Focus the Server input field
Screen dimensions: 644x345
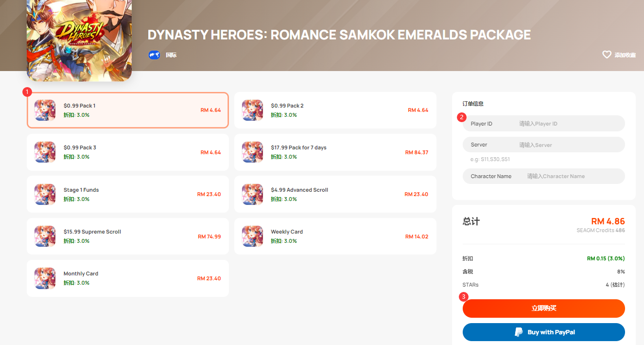[543, 145]
